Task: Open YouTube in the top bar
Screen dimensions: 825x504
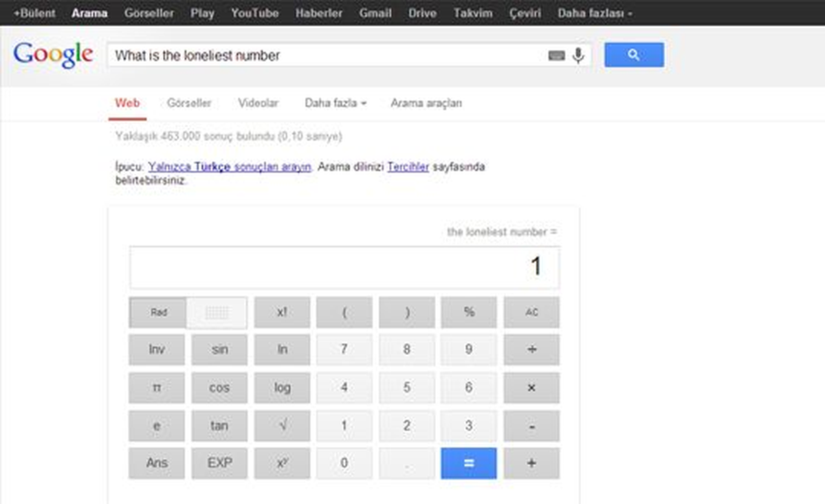Action: pos(255,13)
